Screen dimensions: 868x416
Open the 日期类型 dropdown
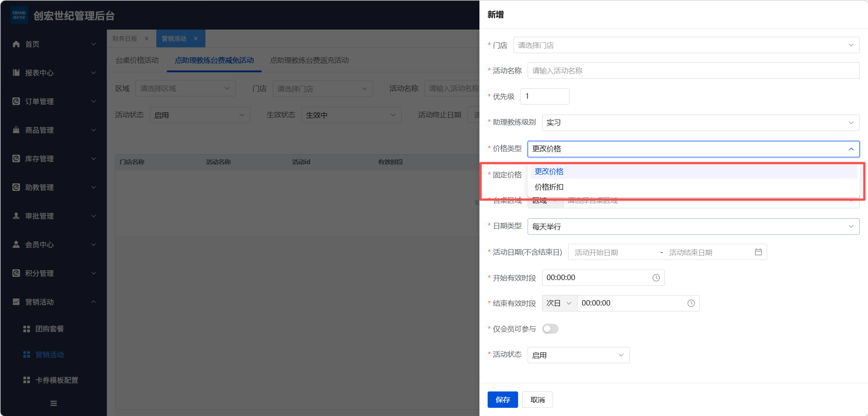tap(693, 226)
